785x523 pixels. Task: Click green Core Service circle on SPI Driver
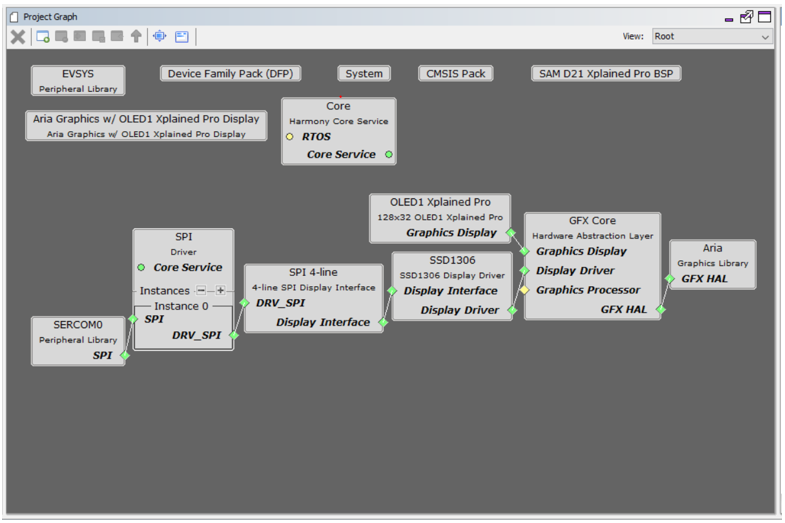pyautogui.click(x=141, y=267)
